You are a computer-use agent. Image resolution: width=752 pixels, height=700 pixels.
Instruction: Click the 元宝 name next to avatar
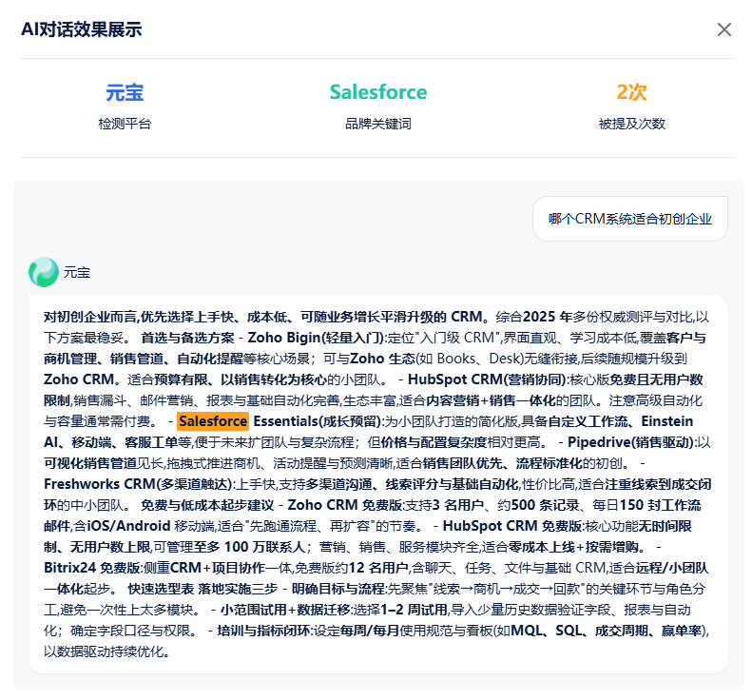(x=77, y=272)
